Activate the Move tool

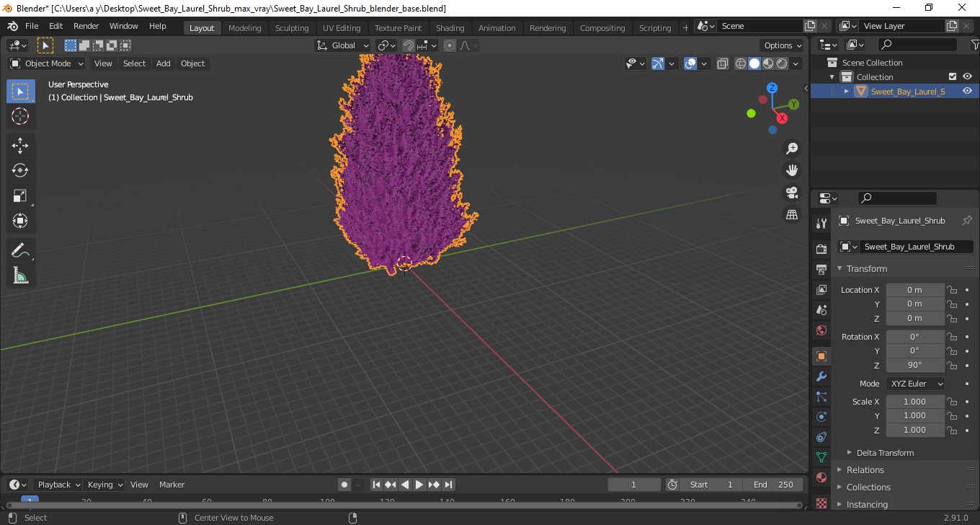tap(20, 146)
